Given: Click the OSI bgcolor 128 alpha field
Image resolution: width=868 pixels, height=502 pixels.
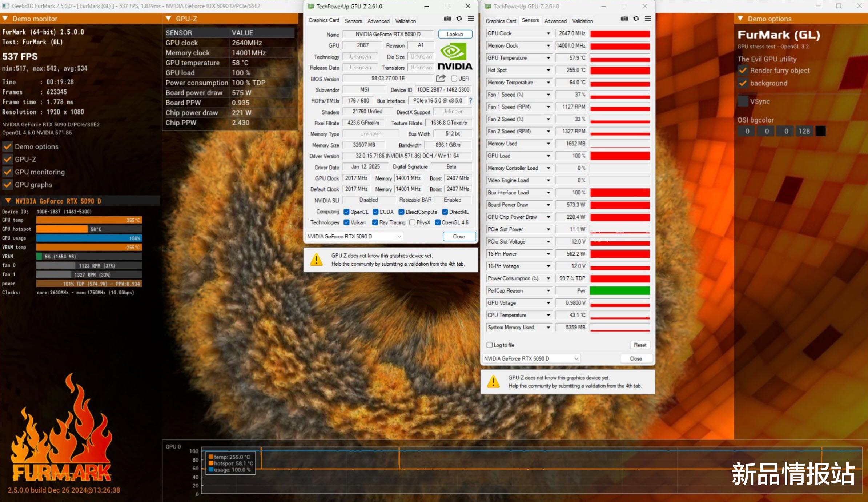Looking at the screenshot, I should 804,131.
